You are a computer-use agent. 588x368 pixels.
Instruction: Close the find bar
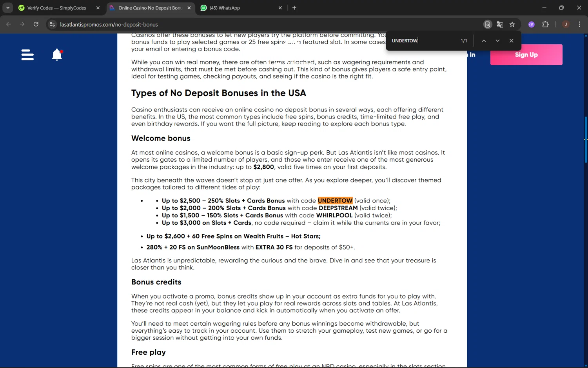pos(511,41)
